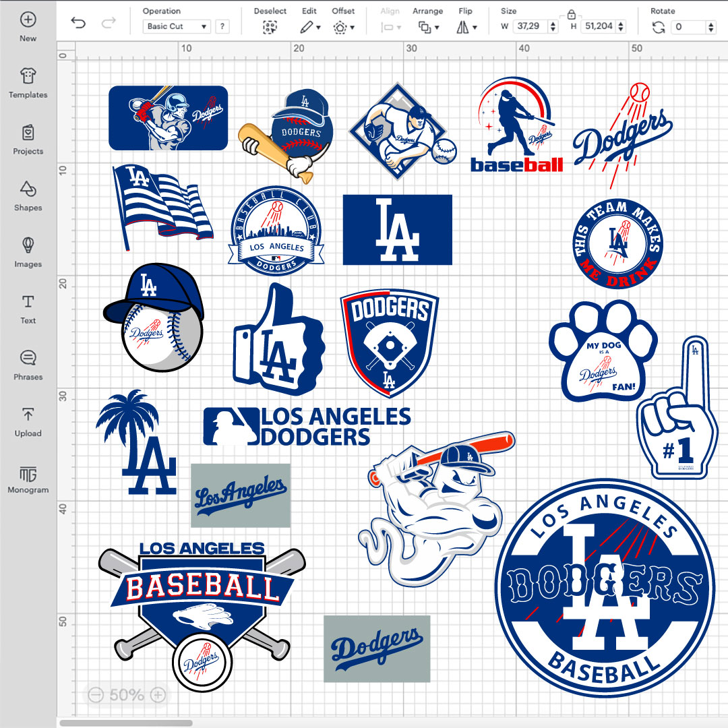Toggle the size lock to keep proportions
Viewport: 728px width, 728px height.
point(572,14)
